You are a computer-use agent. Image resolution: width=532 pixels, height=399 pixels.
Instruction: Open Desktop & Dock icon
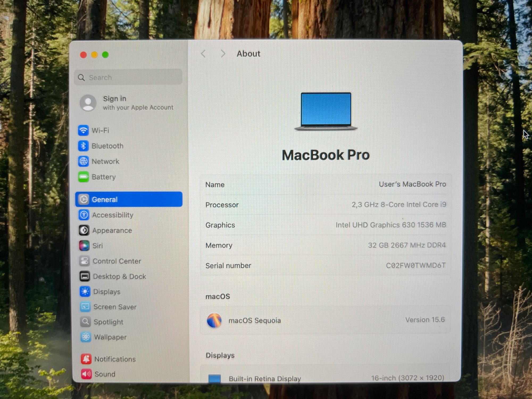(x=85, y=276)
